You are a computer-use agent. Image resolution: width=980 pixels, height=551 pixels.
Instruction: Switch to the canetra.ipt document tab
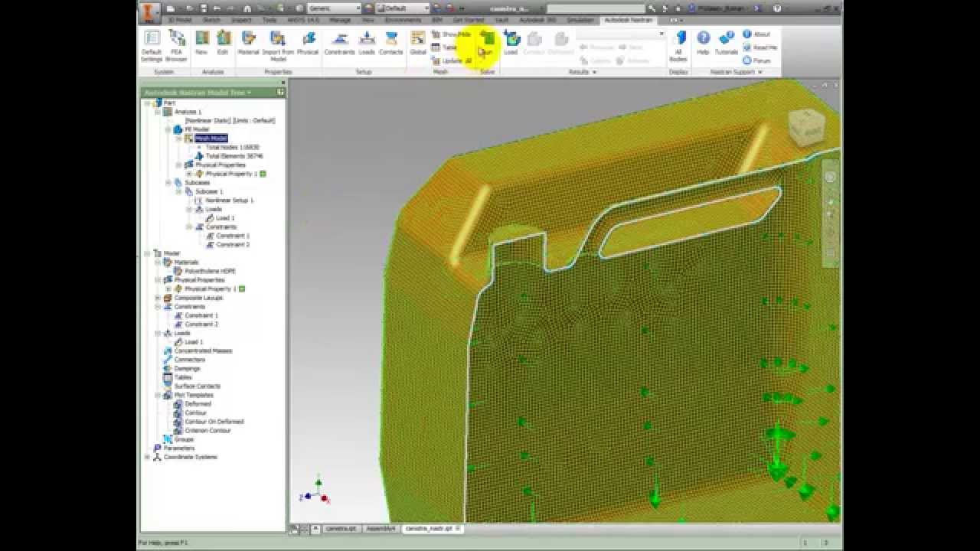click(341, 528)
